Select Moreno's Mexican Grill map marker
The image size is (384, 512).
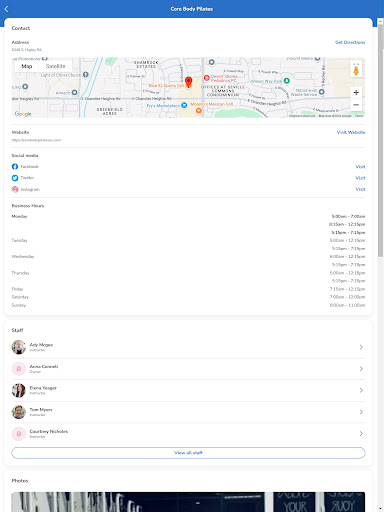[199, 110]
